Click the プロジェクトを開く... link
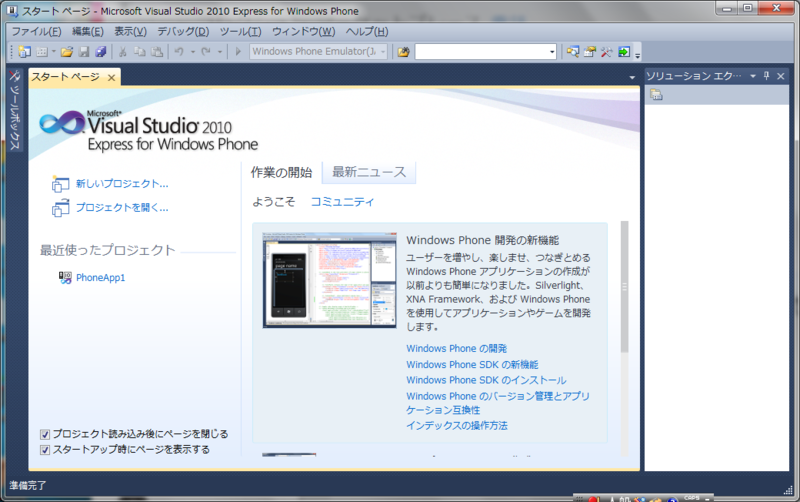 [122, 208]
